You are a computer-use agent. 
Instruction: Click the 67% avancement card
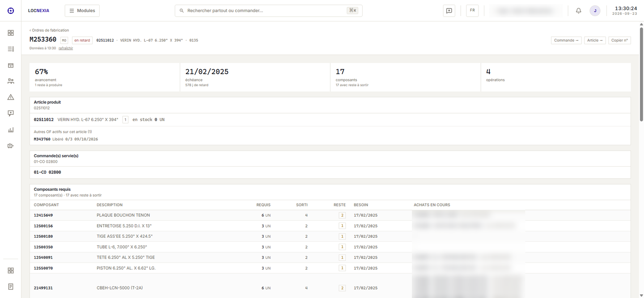[x=105, y=77]
